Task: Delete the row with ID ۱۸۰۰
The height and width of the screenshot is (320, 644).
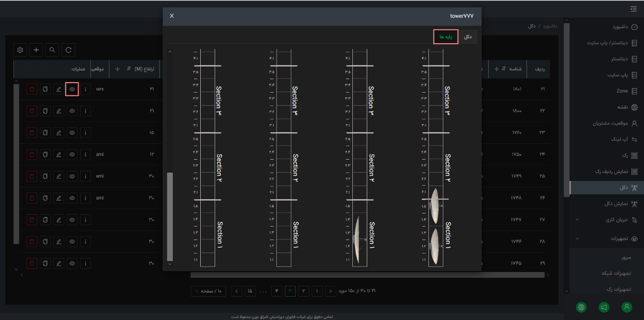Action: click(32, 111)
